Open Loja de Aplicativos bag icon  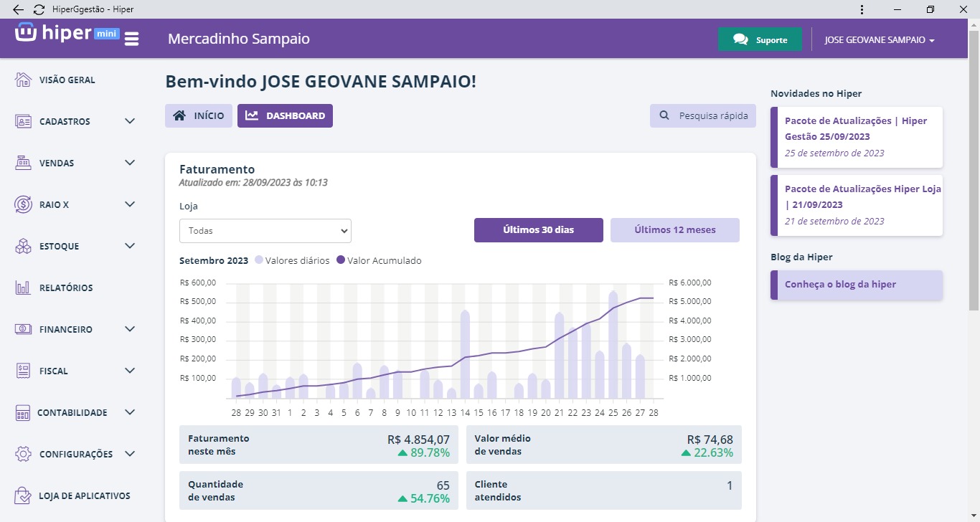pyautogui.click(x=24, y=495)
